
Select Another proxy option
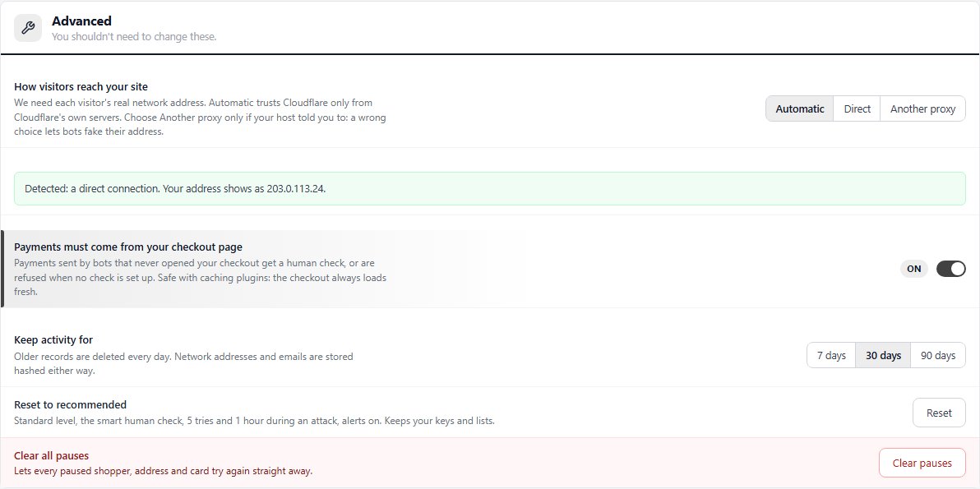922,108
